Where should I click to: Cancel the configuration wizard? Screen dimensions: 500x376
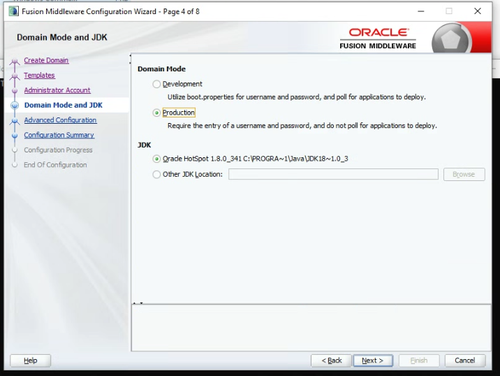pyautogui.click(x=465, y=360)
